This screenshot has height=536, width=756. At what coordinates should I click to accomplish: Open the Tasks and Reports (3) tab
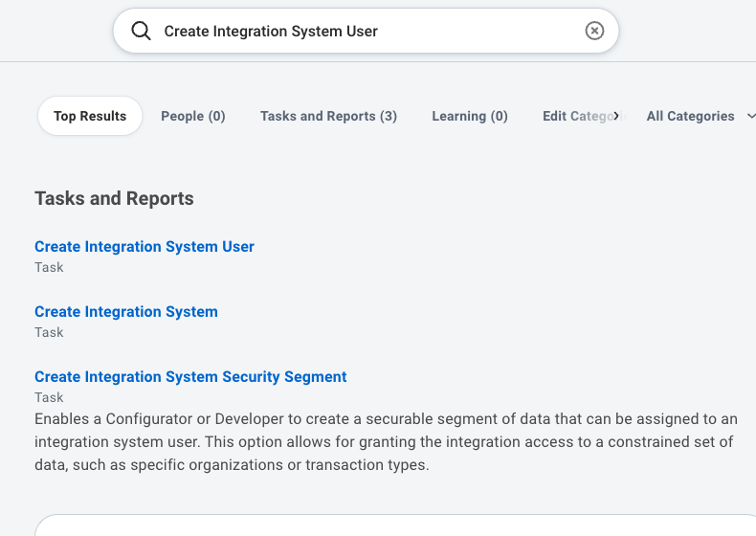[328, 116]
